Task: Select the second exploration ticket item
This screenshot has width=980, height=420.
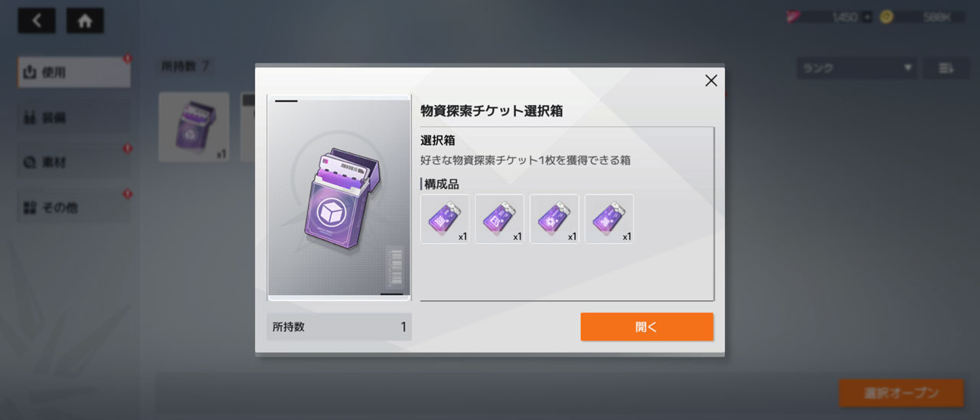Action: 500,219
